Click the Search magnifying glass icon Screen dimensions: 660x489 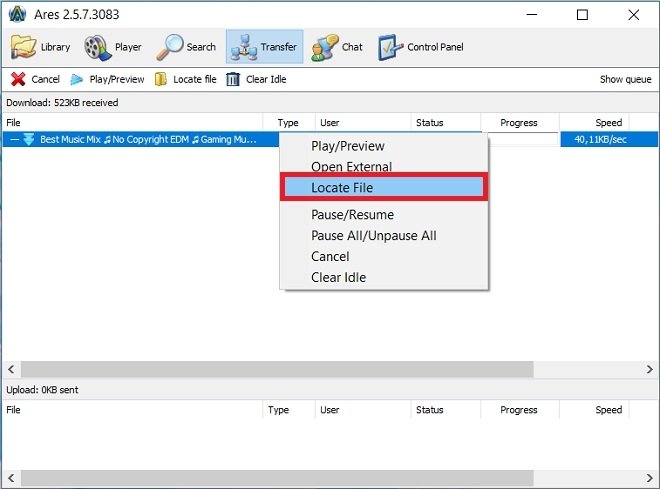pos(170,47)
